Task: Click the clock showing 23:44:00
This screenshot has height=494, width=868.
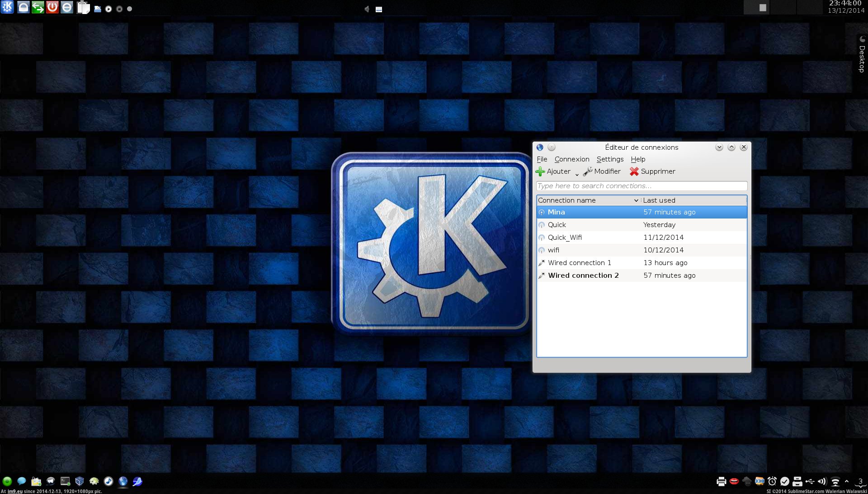Action: (x=845, y=4)
